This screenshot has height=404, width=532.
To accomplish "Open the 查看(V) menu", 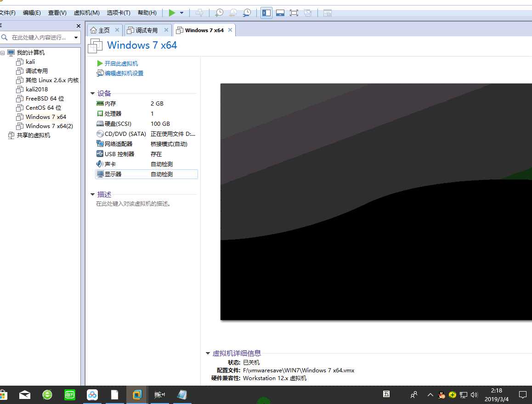I will [x=57, y=12].
